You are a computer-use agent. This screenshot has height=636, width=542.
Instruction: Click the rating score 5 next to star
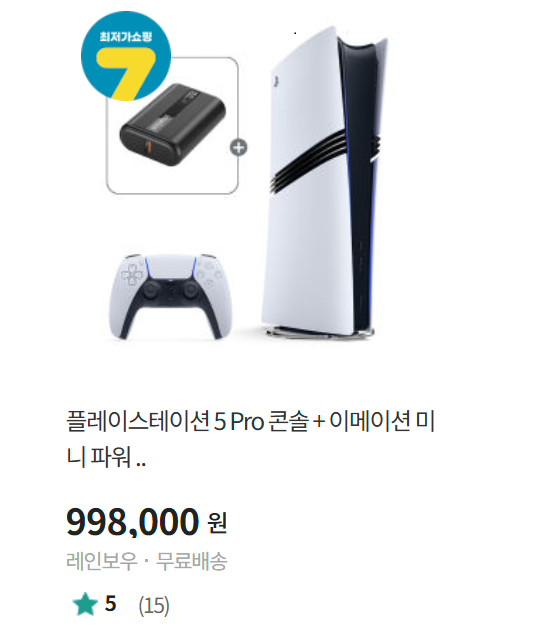110,604
